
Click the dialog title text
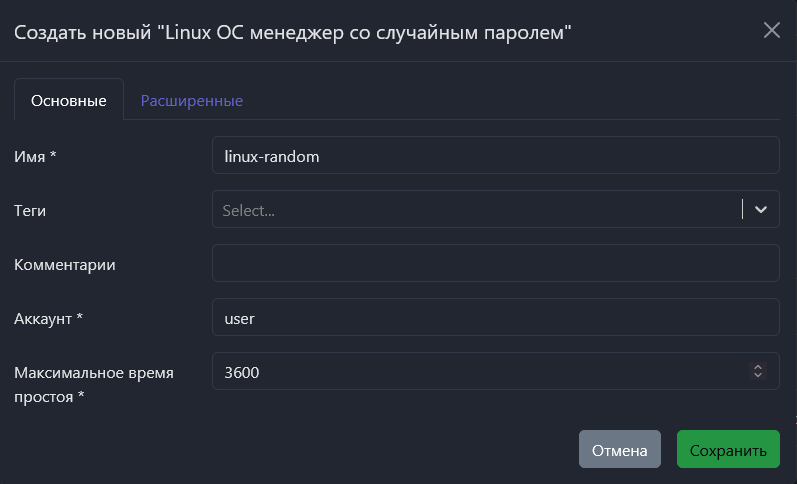pos(292,32)
